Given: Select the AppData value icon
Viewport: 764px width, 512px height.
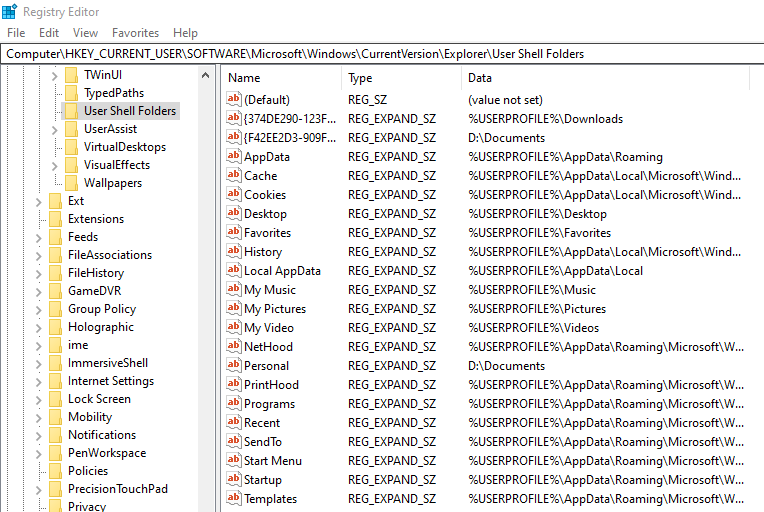Looking at the screenshot, I should [234, 156].
